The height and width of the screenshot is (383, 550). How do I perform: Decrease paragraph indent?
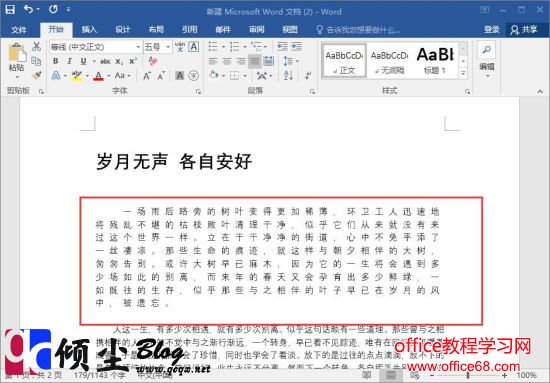pos(282,46)
